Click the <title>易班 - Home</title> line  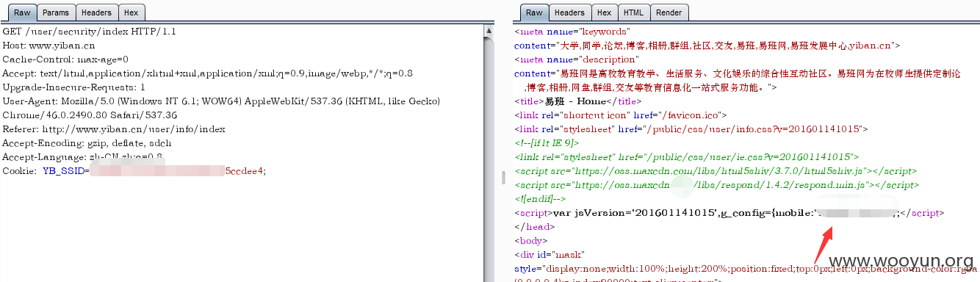pyautogui.click(x=577, y=101)
